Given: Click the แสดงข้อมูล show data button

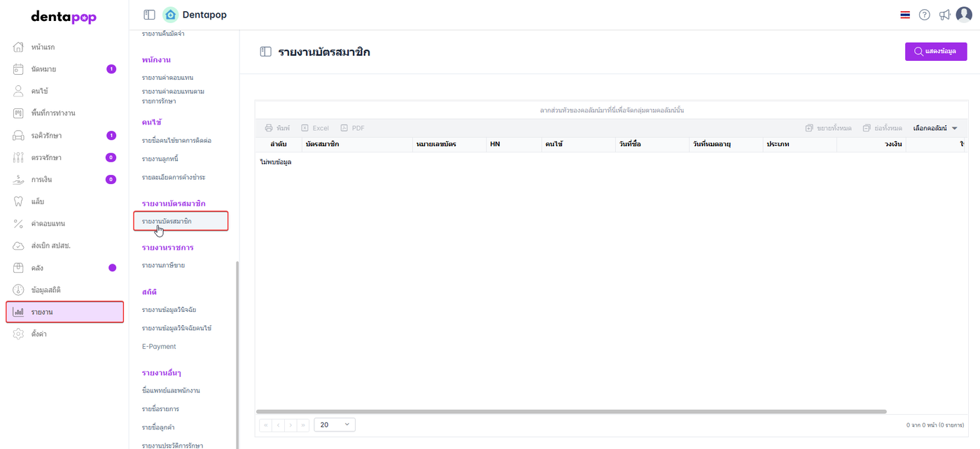Looking at the screenshot, I should tap(936, 52).
